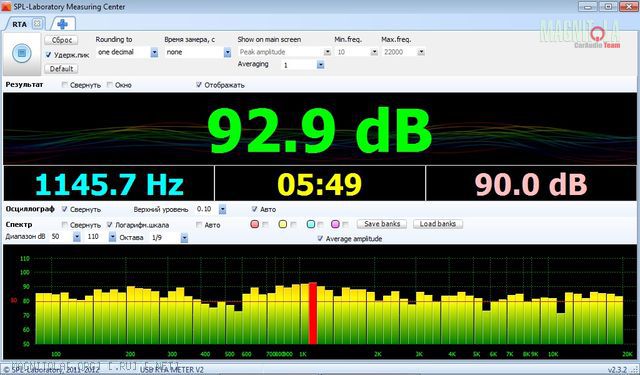640x375 pixels.
Task: Click the red peak bar in spectrum
Action: [x=313, y=313]
